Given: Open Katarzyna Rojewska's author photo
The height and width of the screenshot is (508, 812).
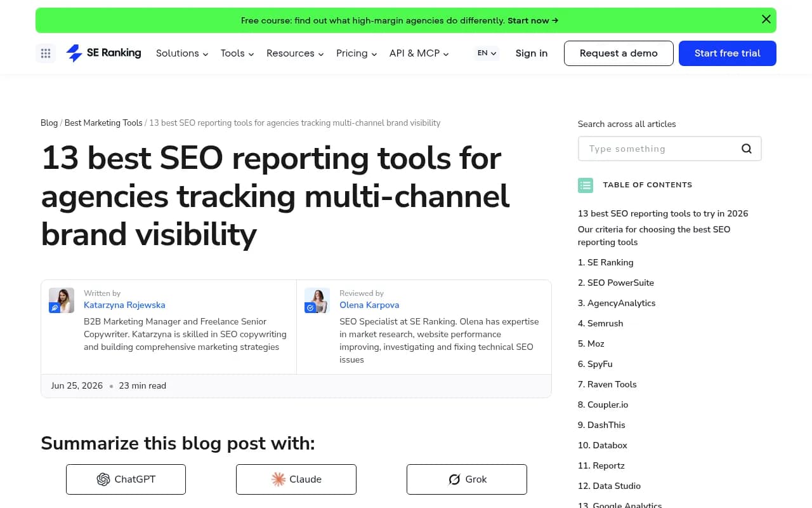Looking at the screenshot, I should pyautogui.click(x=62, y=300).
